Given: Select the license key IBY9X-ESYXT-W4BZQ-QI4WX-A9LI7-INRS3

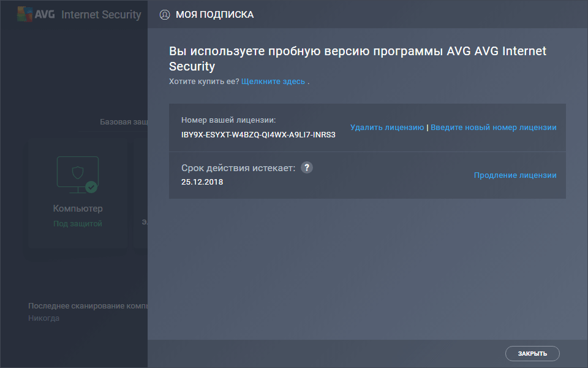Looking at the screenshot, I should click(258, 135).
